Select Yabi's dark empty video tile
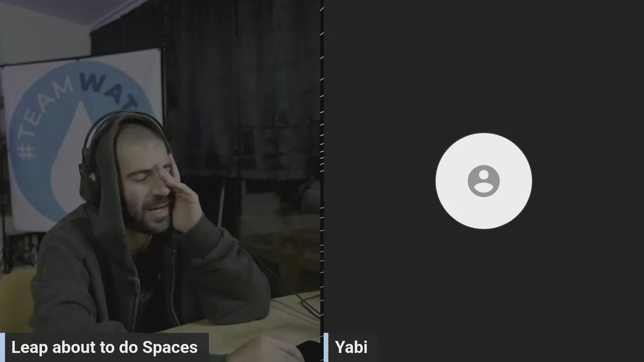The height and width of the screenshot is (362, 644). (x=484, y=181)
